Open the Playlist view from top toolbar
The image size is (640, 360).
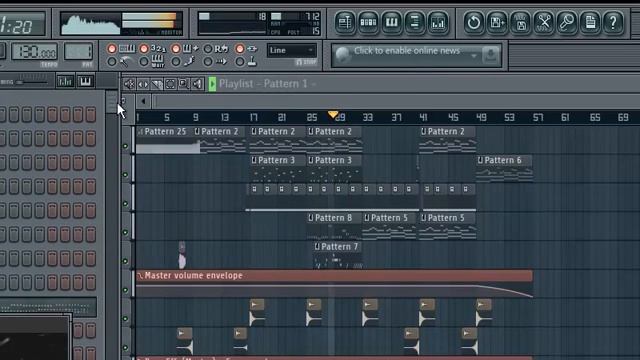(345, 22)
